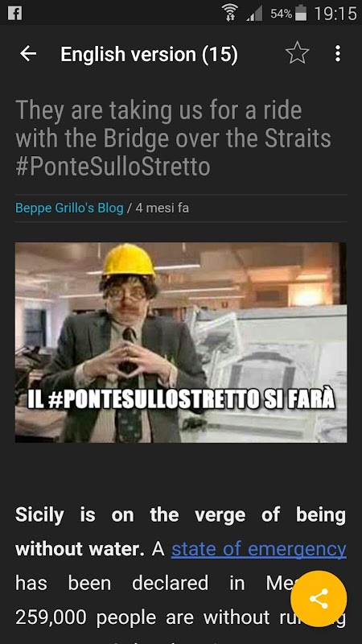This screenshot has width=362, height=644.
Task: Tap the '259,000 people are without' paragraph line
Action: pyautogui.click(x=143, y=617)
